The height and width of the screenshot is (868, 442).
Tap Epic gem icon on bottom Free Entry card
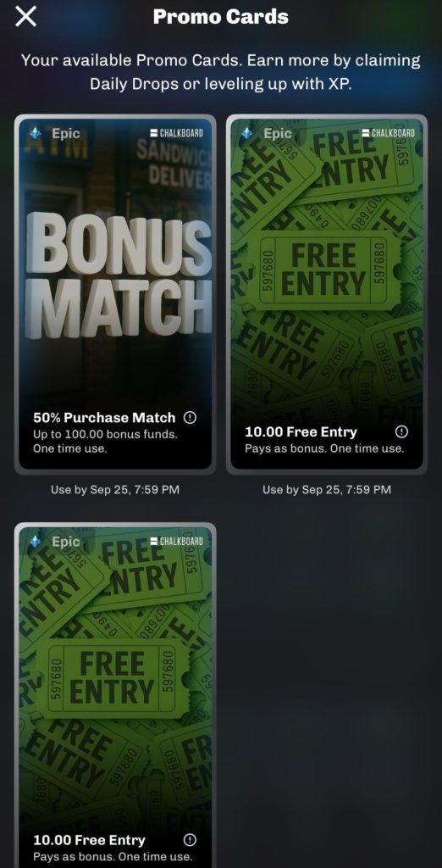[x=36, y=542]
